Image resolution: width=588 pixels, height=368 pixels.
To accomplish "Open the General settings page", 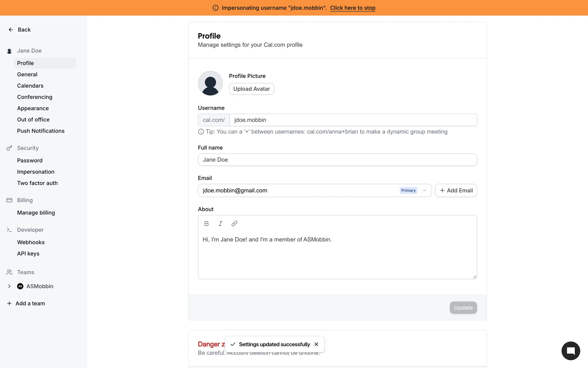I will click(x=27, y=75).
